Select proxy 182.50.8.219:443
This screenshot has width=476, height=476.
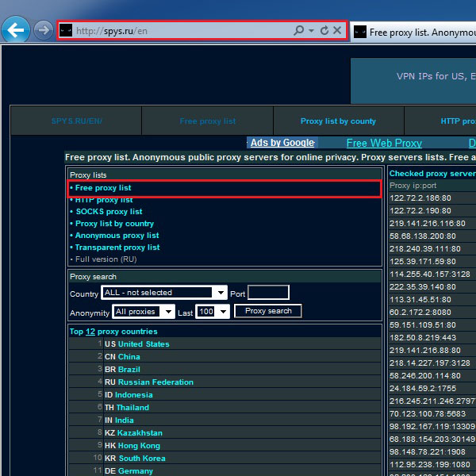[x=423, y=338]
